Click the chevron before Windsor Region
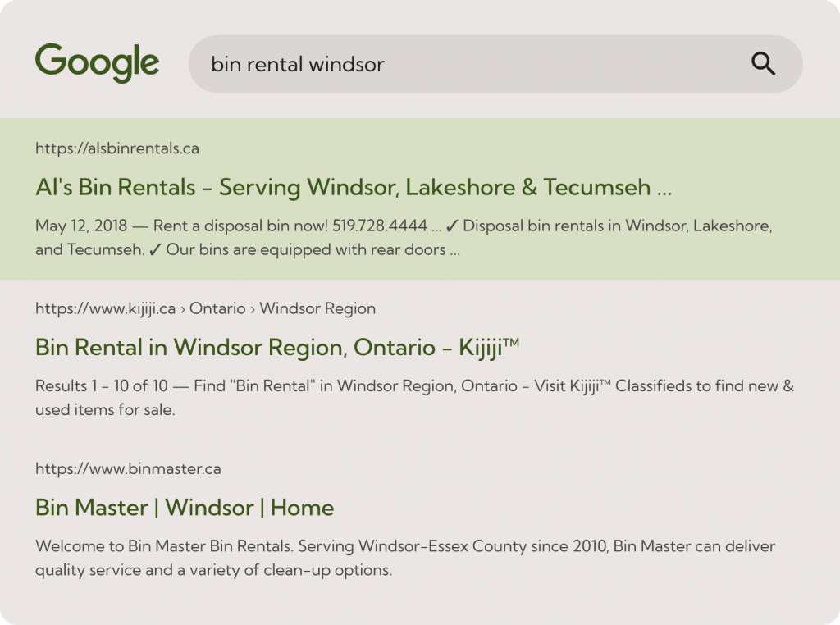 click(x=252, y=308)
